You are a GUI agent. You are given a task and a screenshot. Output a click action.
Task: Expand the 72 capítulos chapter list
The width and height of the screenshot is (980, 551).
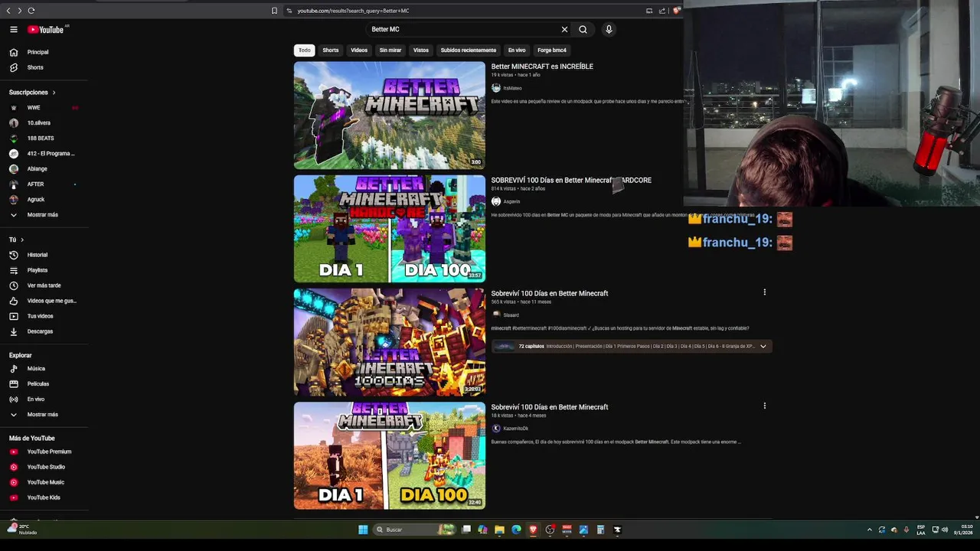763,346
